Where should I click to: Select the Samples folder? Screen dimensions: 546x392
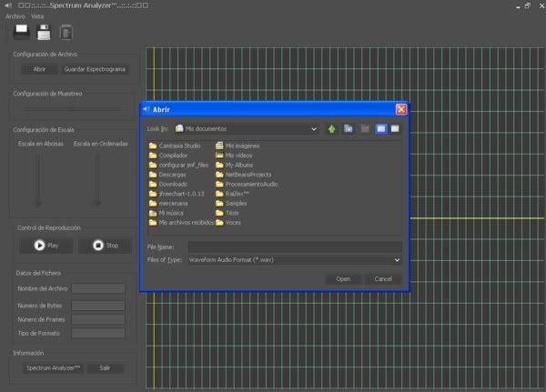tap(231, 204)
